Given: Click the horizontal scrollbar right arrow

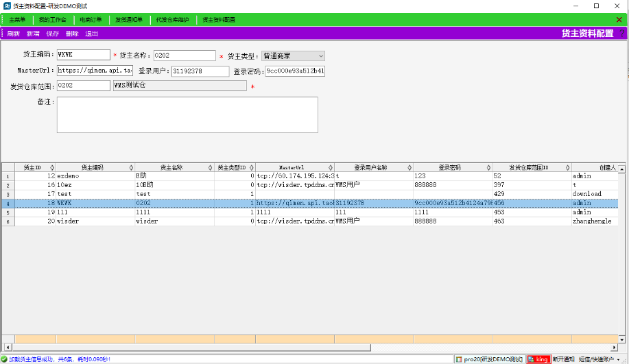Looking at the screenshot, I should pos(624,347).
